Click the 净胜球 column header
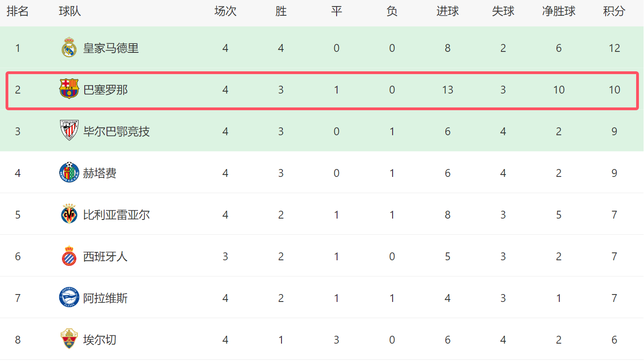 (x=559, y=12)
